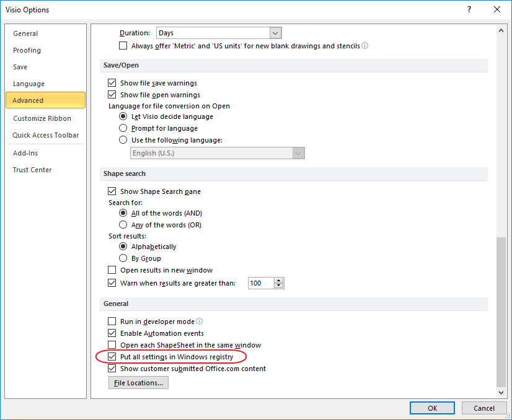Increase the results warning threshold spinner

pos(278,281)
